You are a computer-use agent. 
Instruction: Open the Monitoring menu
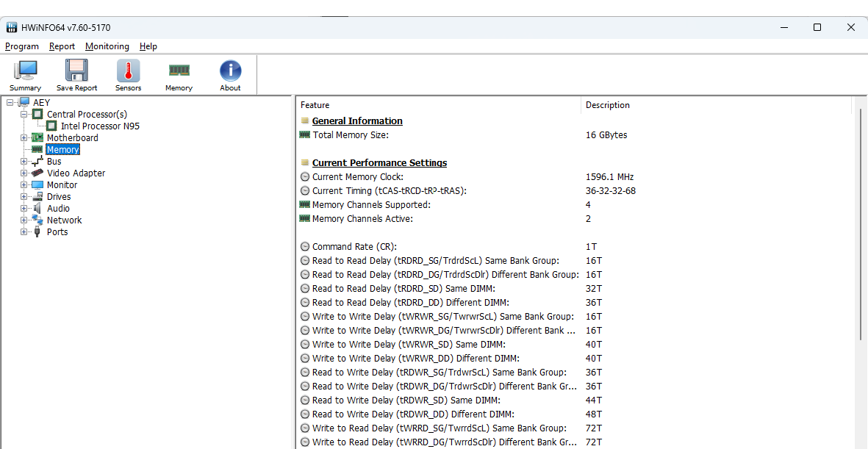click(107, 46)
